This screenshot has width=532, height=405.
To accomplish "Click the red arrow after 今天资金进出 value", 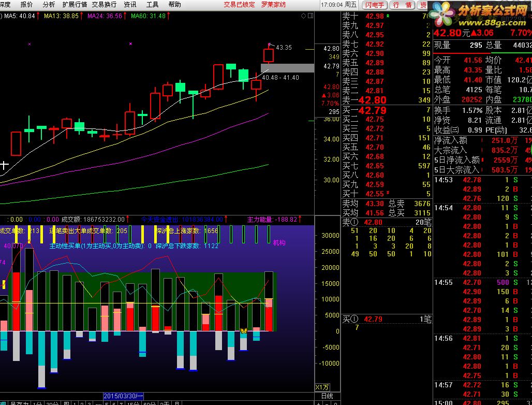I will point(226,219).
